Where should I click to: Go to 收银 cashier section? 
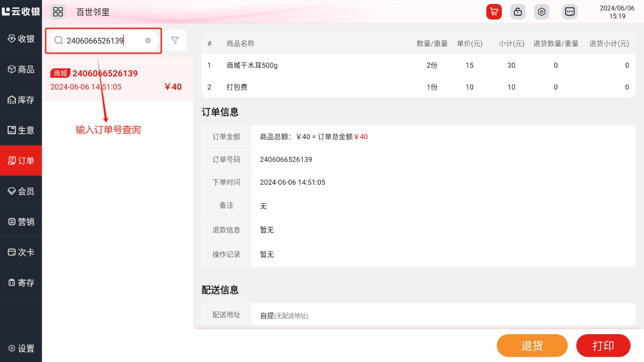(x=21, y=39)
